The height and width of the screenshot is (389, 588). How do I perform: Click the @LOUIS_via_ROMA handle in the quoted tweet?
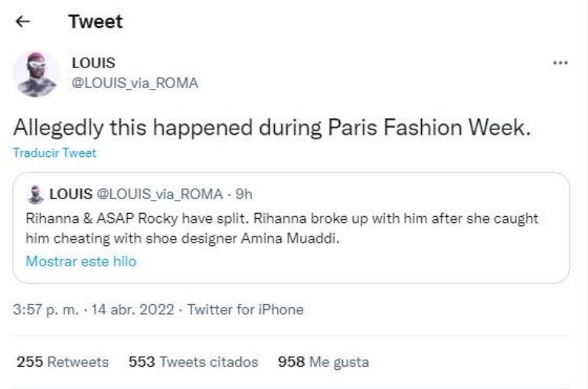(x=160, y=194)
